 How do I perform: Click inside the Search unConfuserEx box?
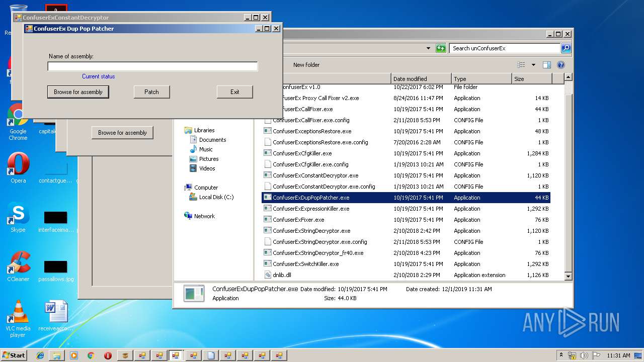[505, 48]
